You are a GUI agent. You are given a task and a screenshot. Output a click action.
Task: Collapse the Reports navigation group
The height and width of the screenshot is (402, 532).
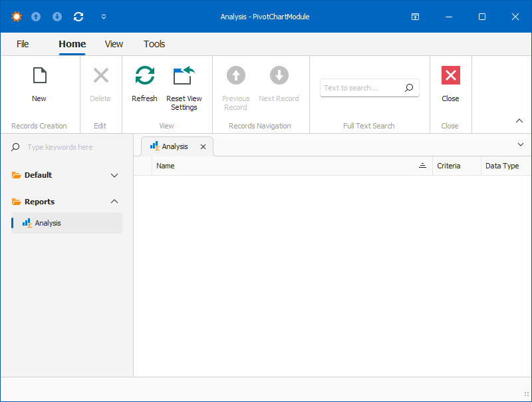point(114,202)
